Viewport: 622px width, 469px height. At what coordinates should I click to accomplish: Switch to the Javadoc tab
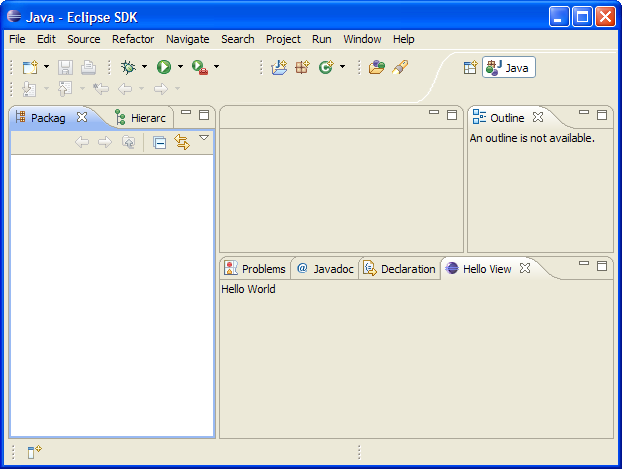[x=325, y=269]
